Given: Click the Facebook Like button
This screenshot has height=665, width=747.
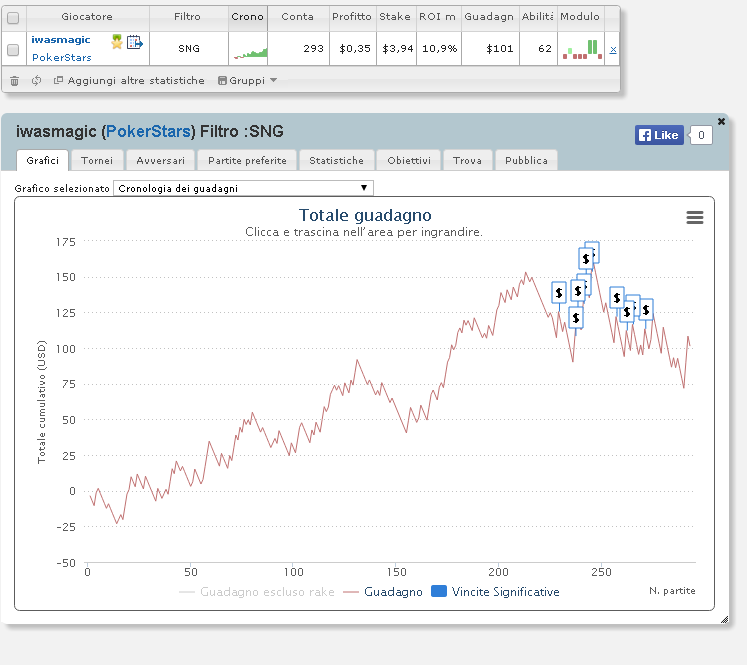Looking at the screenshot, I should pyautogui.click(x=659, y=135).
